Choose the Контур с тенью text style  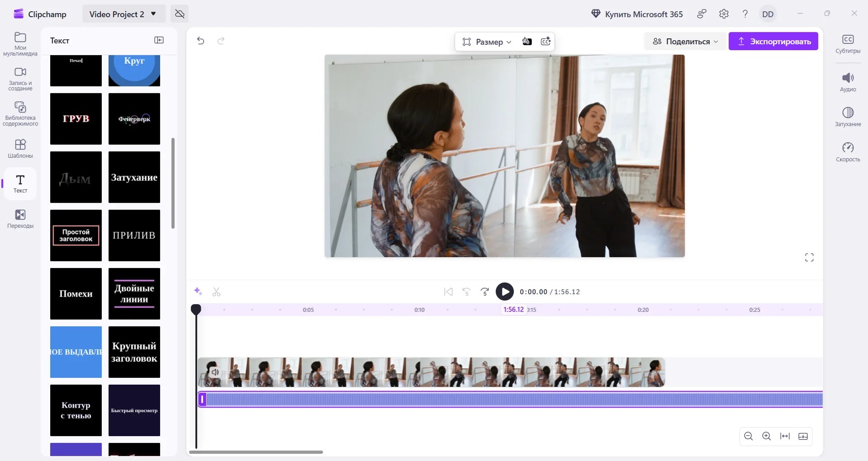click(x=76, y=410)
